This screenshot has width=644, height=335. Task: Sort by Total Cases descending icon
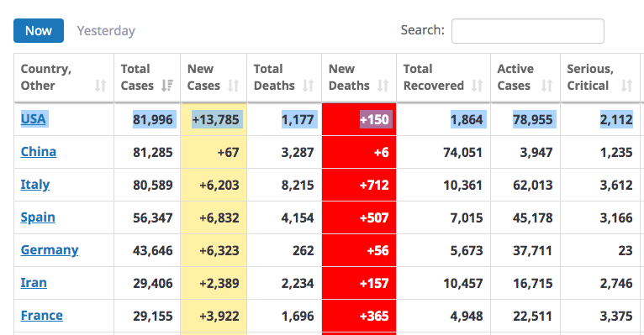click(x=167, y=86)
